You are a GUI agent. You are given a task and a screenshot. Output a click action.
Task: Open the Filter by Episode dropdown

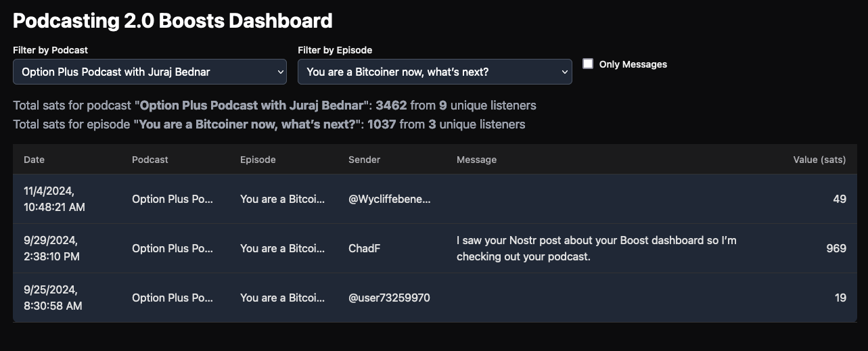click(435, 72)
